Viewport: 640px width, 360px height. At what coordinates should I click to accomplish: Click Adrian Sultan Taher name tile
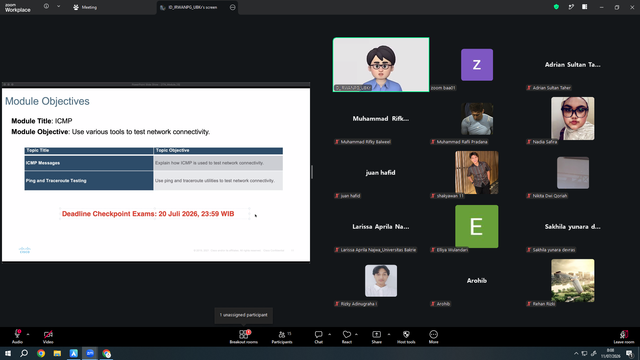click(573, 64)
